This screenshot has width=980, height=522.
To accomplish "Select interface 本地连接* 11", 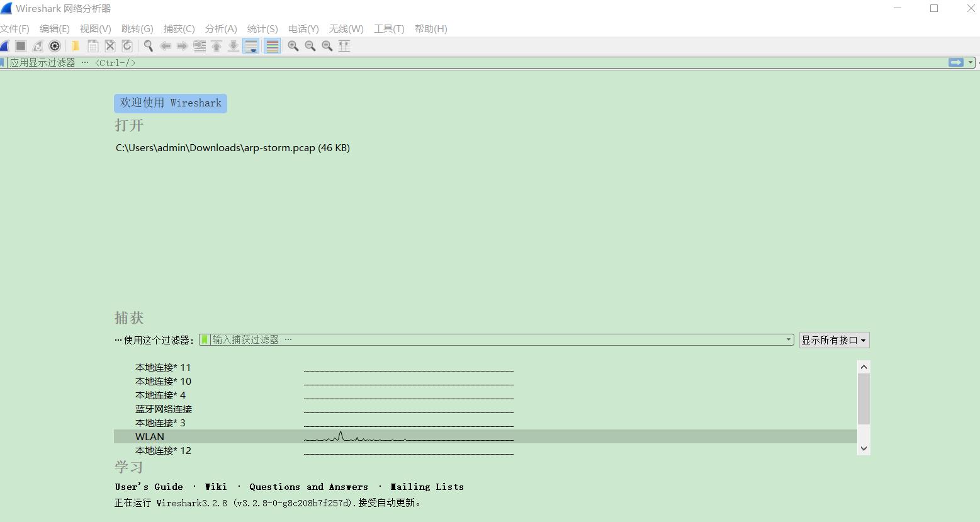I will pyautogui.click(x=485, y=367).
